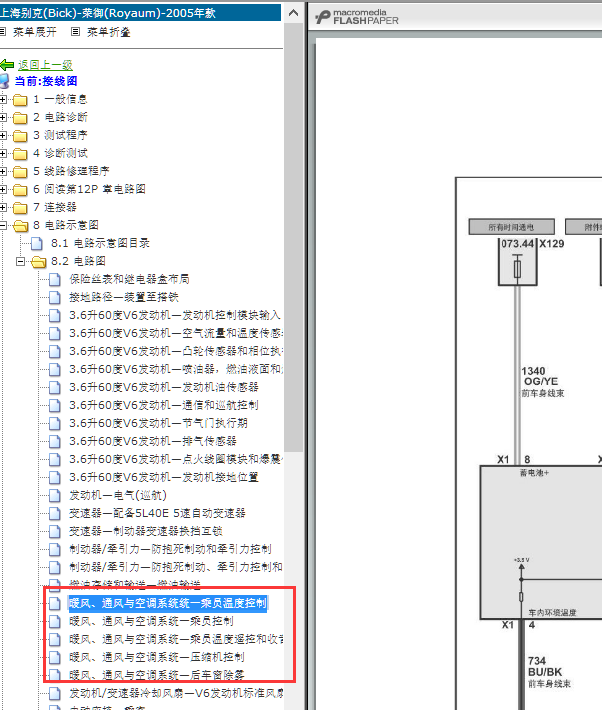Click folder icon of 3 测试程序
This screenshot has width=602, height=710.
[x=20, y=135]
